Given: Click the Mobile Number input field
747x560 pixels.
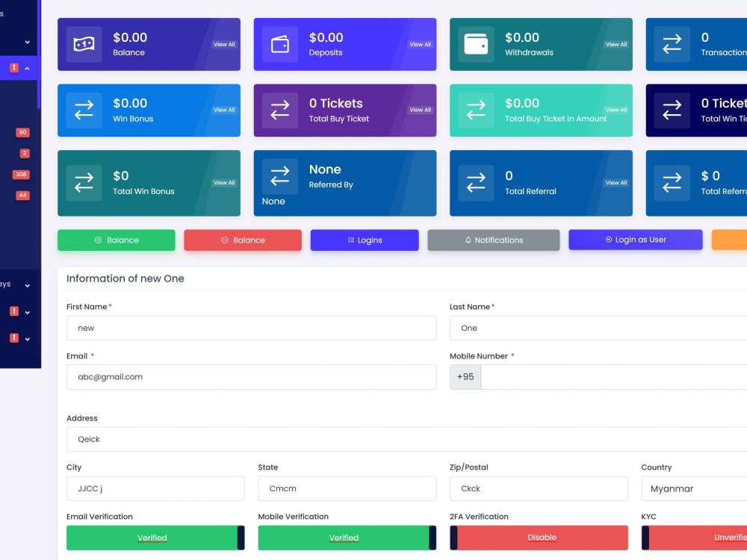Looking at the screenshot, I should tap(614, 377).
